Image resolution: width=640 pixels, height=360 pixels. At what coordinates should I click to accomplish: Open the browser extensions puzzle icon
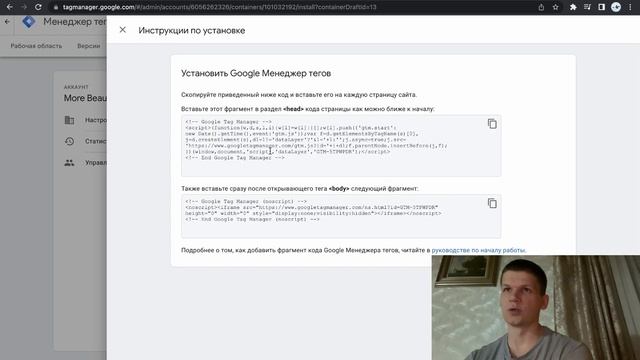point(573,7)
